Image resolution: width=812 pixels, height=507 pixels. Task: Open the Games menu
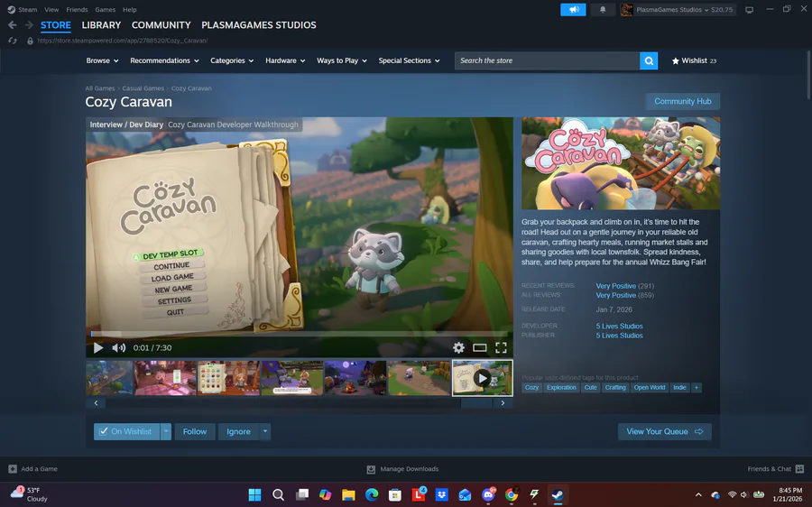click(106, 9)
